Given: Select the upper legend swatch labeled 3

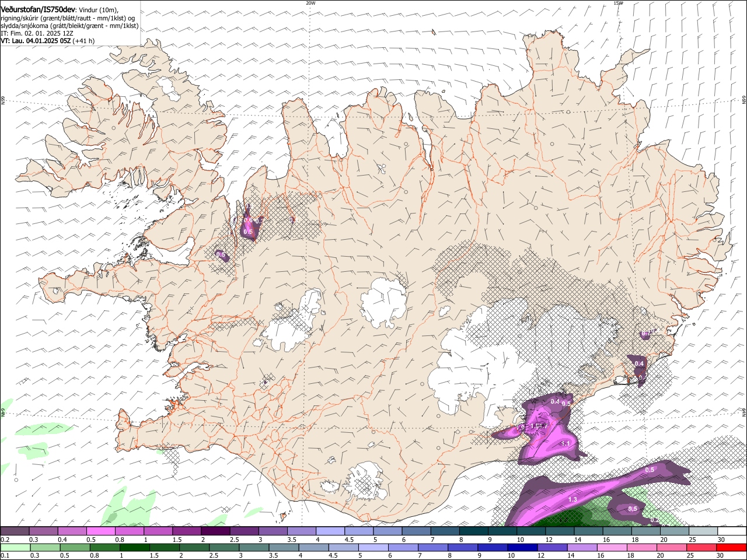Looking at the screenshot, I should 273,531.
